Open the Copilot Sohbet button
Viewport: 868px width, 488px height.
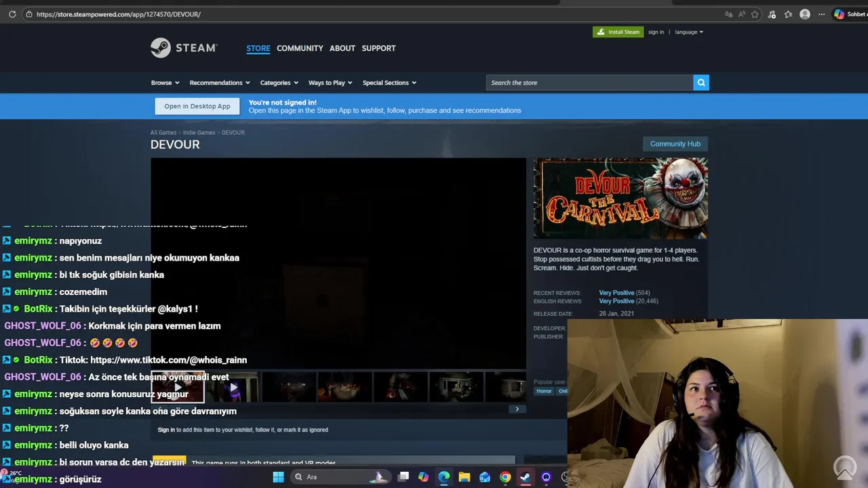(x=850, y=14)
